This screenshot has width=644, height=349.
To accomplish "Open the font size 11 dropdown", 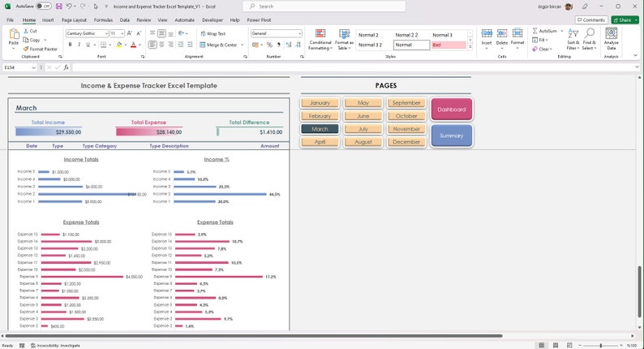I will click(x=122, y=34).
